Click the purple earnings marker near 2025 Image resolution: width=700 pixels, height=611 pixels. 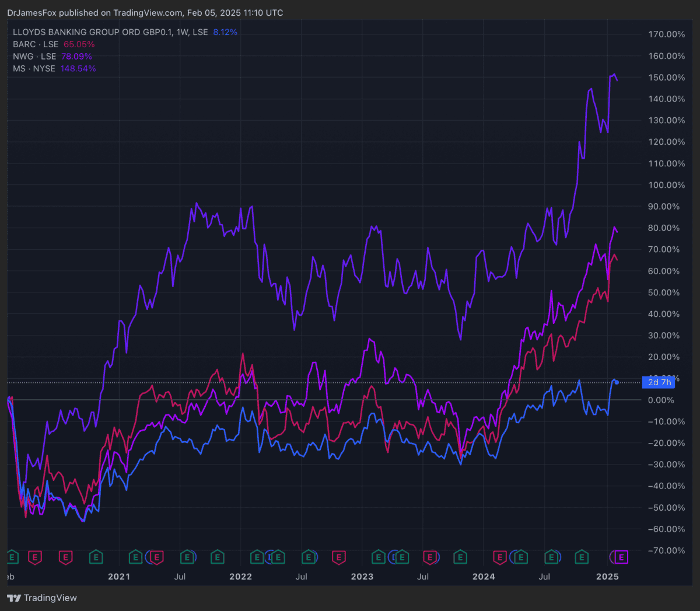(x=621, y=557)
